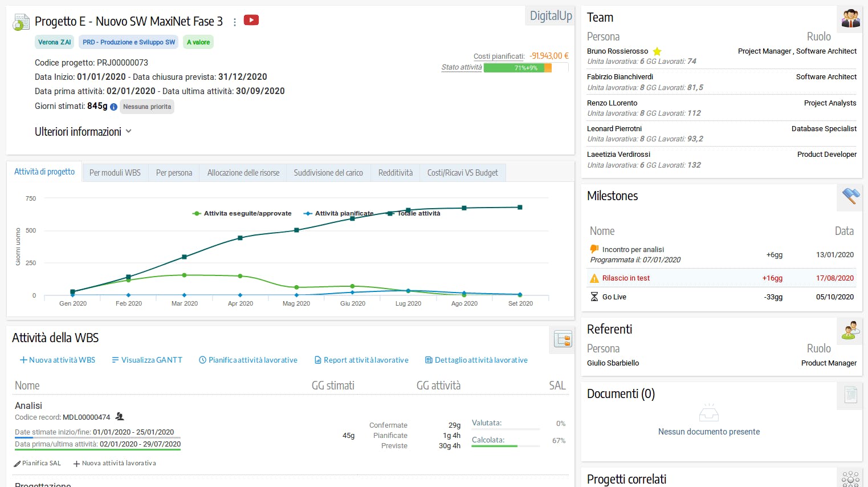Open the Team panel people icon
The width and height of the screenshot is (868, 487).
[x=850, y=19]
